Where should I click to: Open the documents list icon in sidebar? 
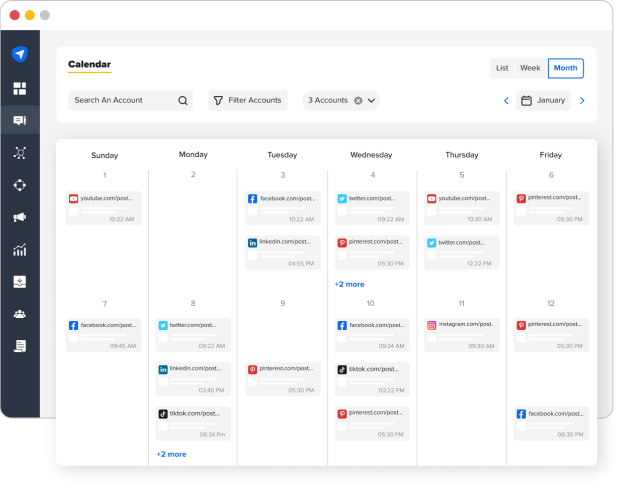click(20, 346)
